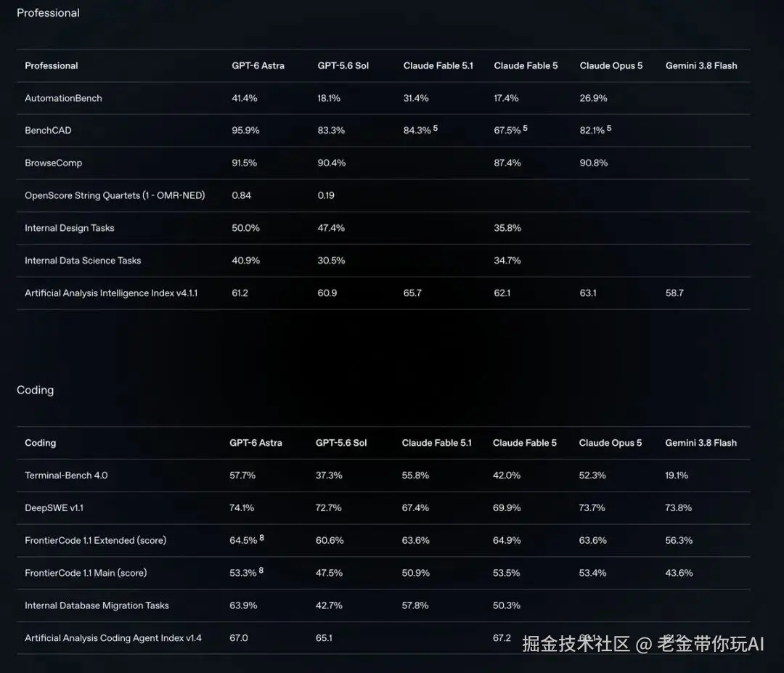Image resolution: width=784 pixels, height=673 pixels.
Task: Click the 53.5% FrontierCode Main value
Action: [507, 573]
